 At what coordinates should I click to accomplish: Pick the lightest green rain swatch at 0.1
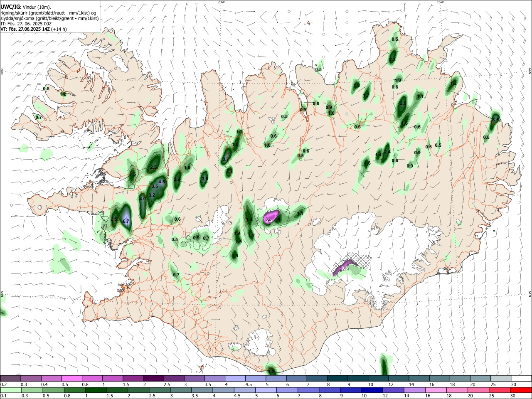(10, 390)
